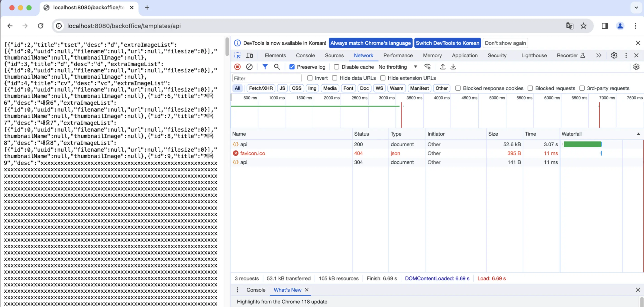Open Chrome's tab search dropdown arrow

[x=636, y=7]
